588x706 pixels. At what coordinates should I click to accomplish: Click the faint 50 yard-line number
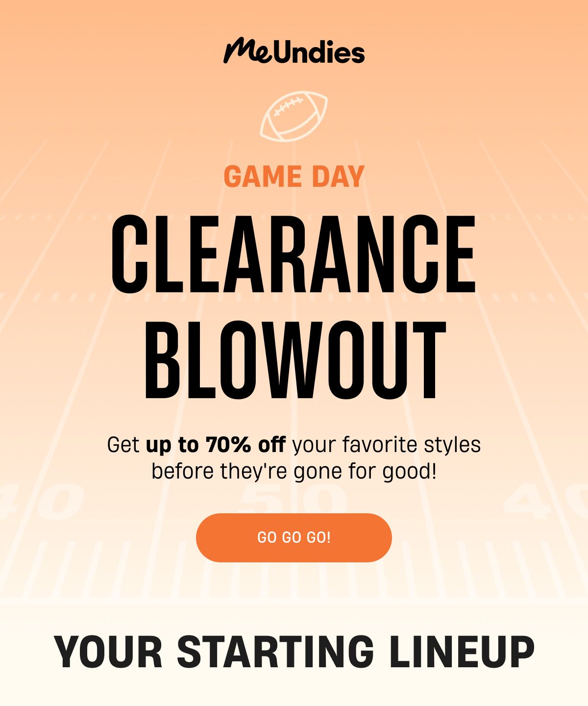[293, 501]
